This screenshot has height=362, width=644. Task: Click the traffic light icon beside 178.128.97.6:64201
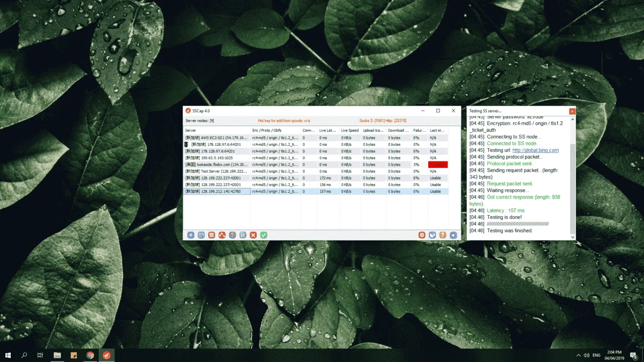pyautogui.click(x=186, y=144)
